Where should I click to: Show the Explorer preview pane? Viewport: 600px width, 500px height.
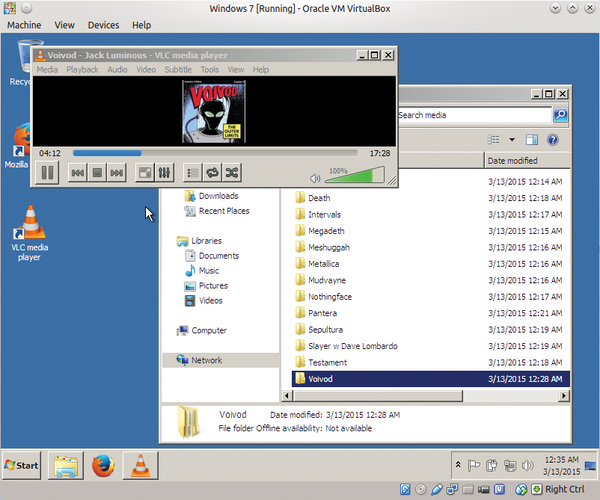531,140
